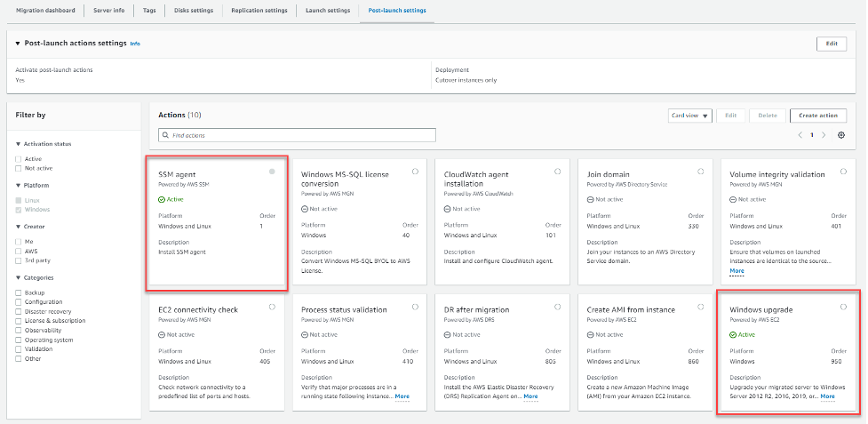This screenshot has height=424, width=868.
Task: Switch to Migration dashboard tab
Action: click(x=45, y=11)
